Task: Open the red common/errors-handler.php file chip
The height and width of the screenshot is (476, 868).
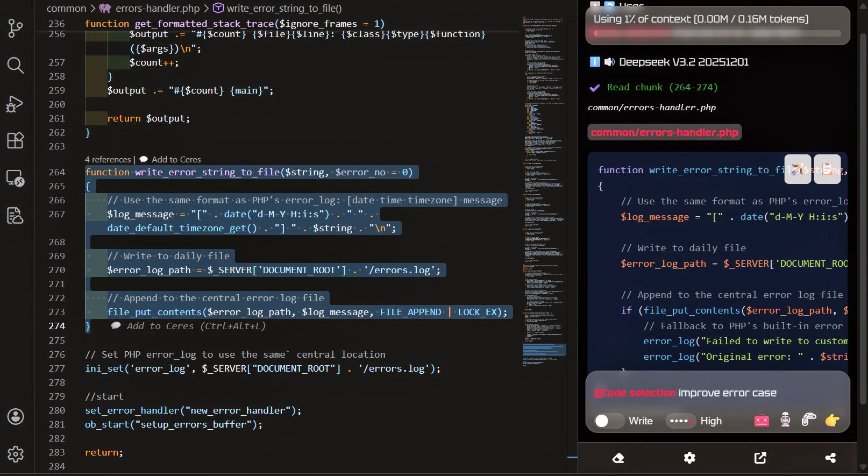Action: pos(664,132)
